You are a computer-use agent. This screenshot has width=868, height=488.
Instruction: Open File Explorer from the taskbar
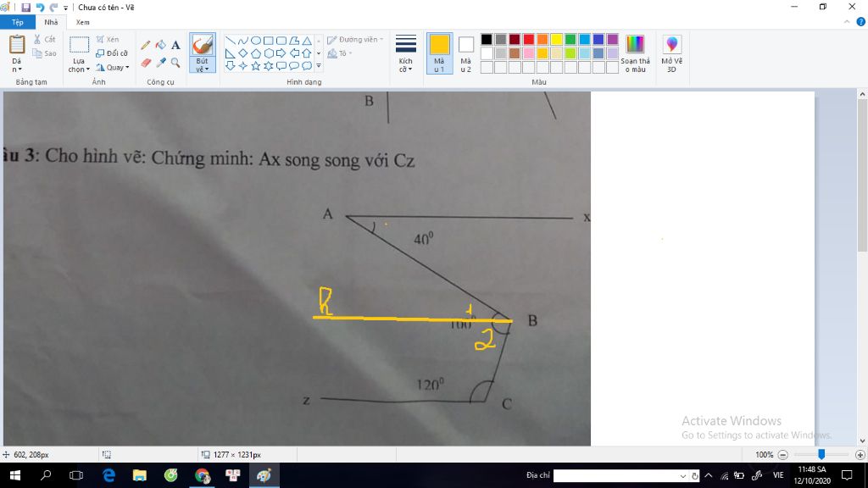140,475
